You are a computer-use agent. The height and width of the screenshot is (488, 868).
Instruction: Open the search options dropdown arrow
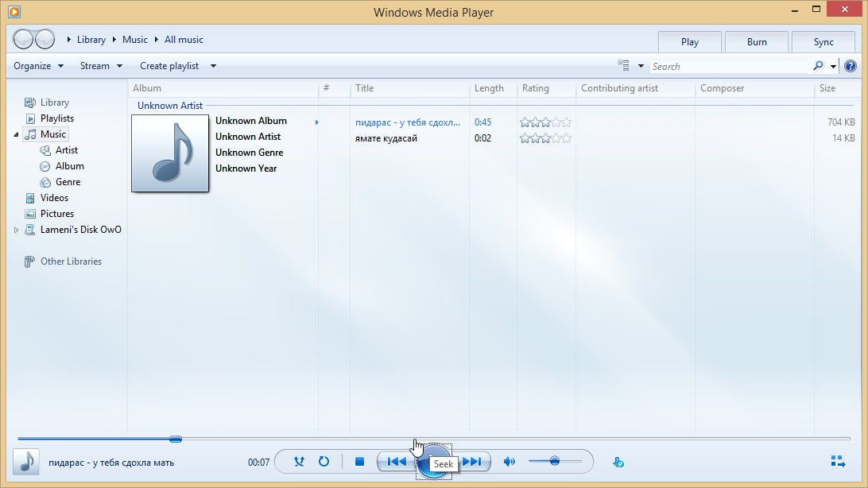[833, 67]
